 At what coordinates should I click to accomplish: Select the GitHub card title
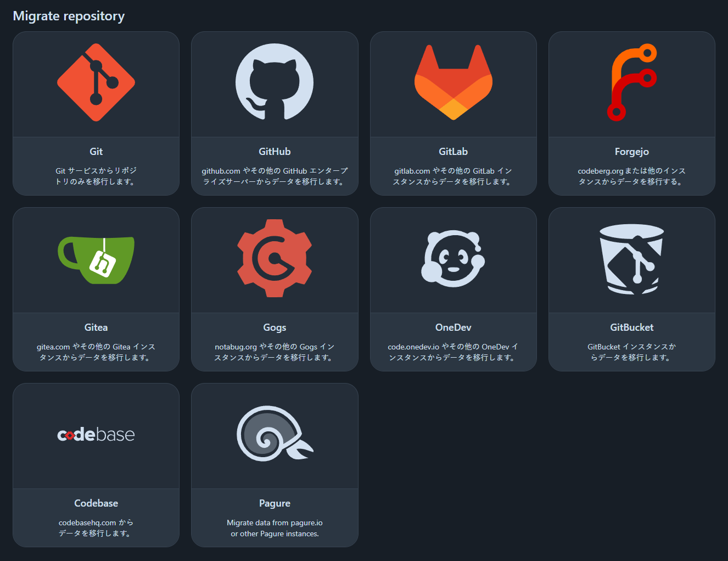(x=275, y=152)
